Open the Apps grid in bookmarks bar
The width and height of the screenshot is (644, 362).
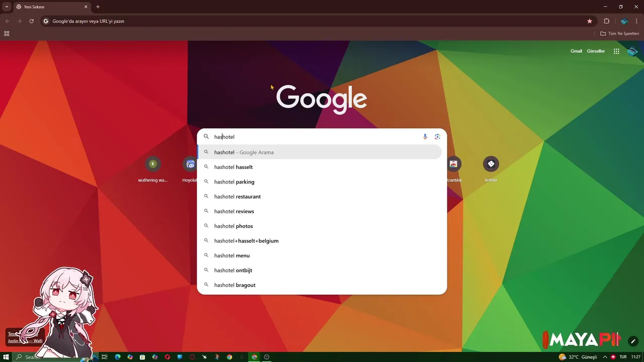(7, 34)
